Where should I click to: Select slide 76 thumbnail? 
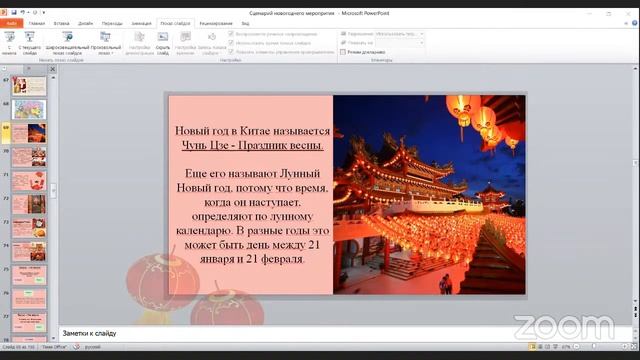pyautogui.click(x=29, y=299)
